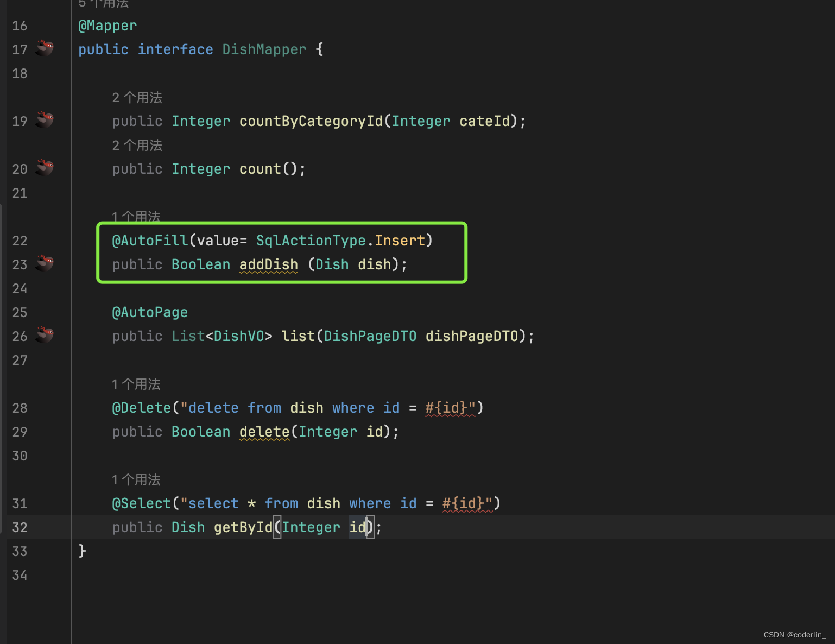Screen dimensions: 835x644
Task: Open the usages hint above countByCategoryId
Action: coord(137,98)
